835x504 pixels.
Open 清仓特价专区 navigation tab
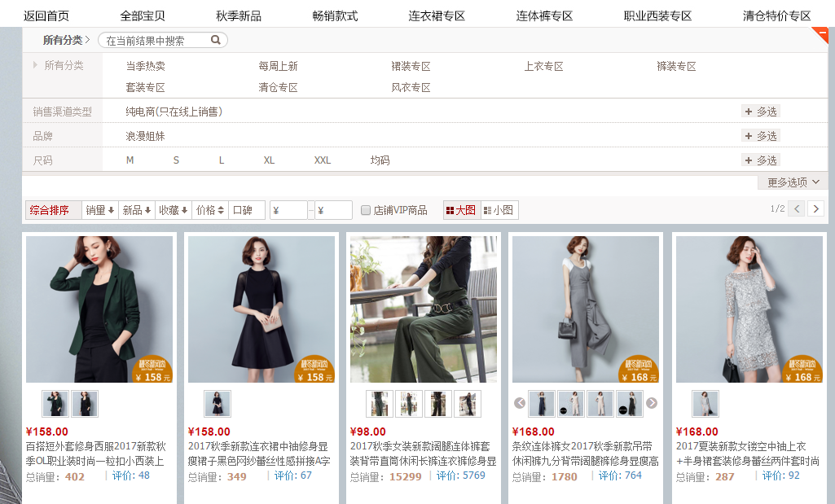[776, 16]
